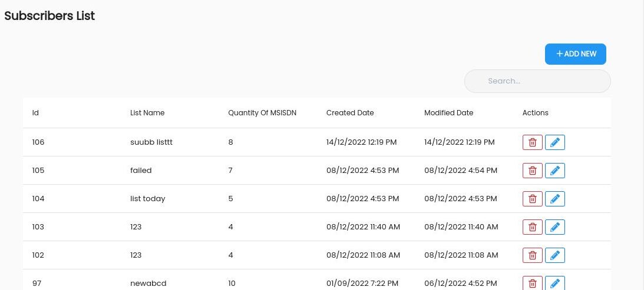
Task: Sort by Created Date column header
Action: (x=350, y=113)
